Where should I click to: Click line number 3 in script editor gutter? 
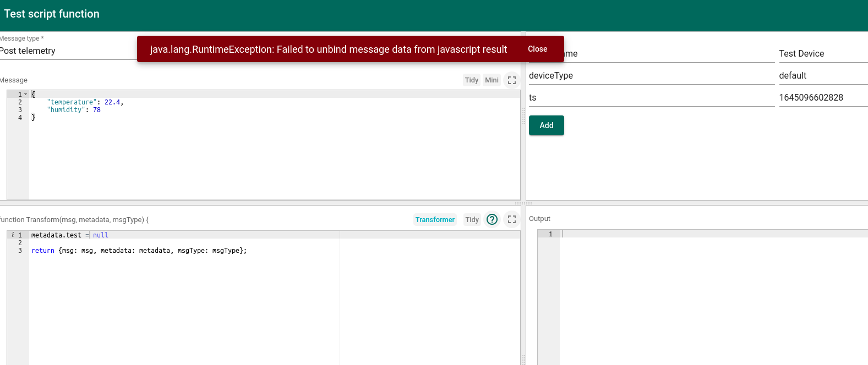click(x=20, y=251)
